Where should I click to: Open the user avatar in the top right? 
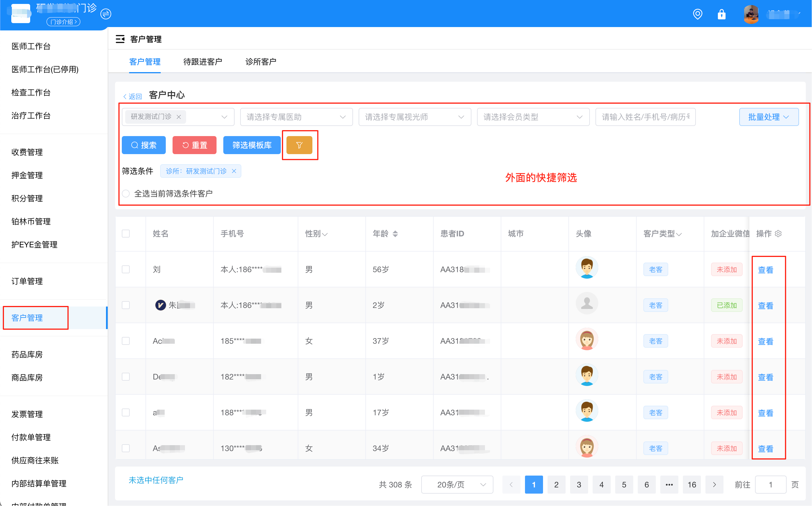click(751, 14)
